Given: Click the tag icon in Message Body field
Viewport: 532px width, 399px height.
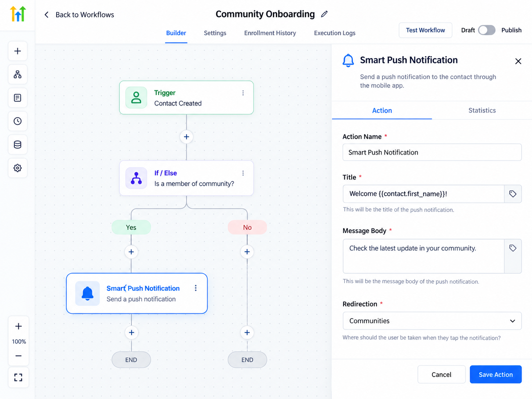Looking at the screenshot, I should click(x=513, y=248).
